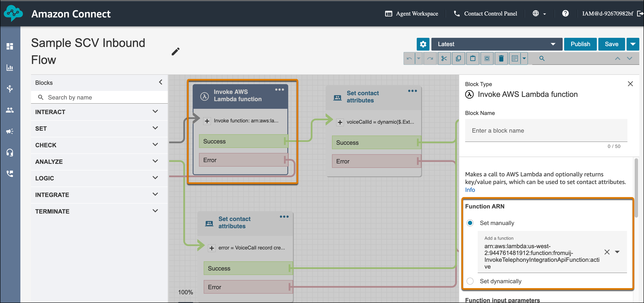Edit flow name with pencil icon
644x303 pixels.
tap(175, 51)
